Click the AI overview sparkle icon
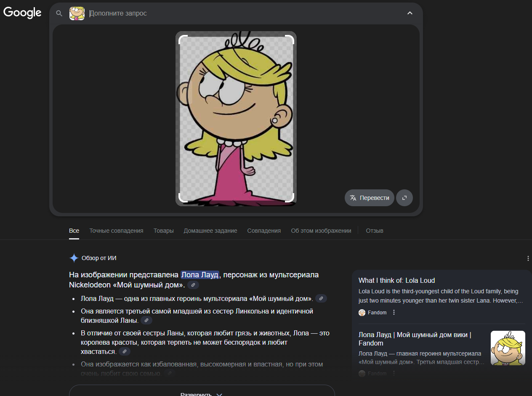This screenshot has width=532, height=396. click(x=74, y=258)
